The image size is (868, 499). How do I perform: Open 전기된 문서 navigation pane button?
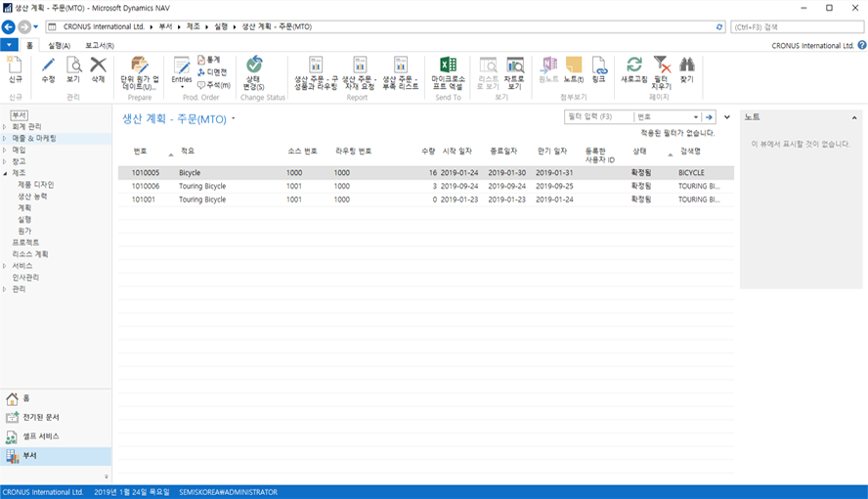[x=56, y=417]
